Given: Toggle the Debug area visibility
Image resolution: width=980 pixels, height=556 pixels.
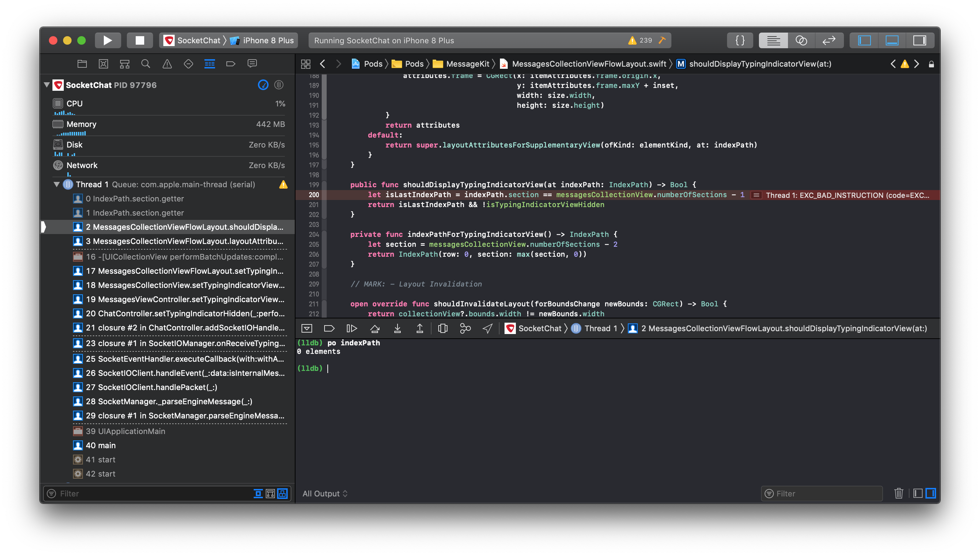Looking at the screenshot, I should click(892, 40).
